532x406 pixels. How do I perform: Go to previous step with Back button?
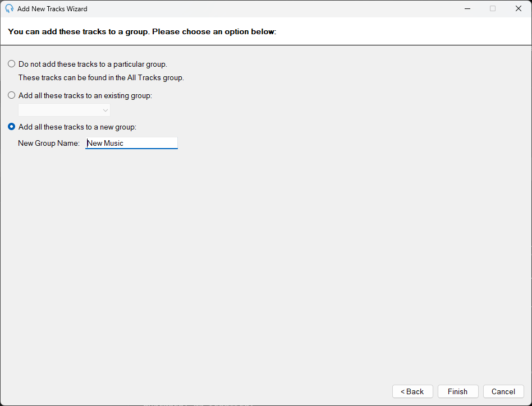(x=412, y=391)
